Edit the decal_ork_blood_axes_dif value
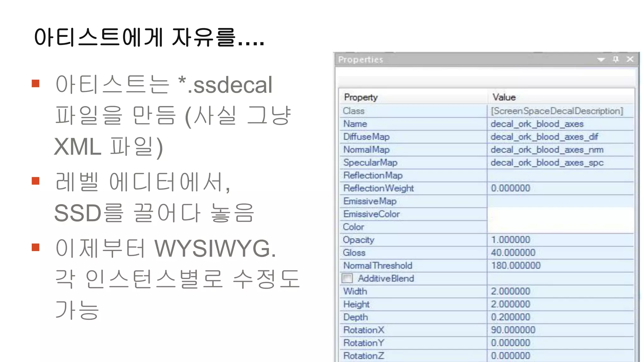 544,137
